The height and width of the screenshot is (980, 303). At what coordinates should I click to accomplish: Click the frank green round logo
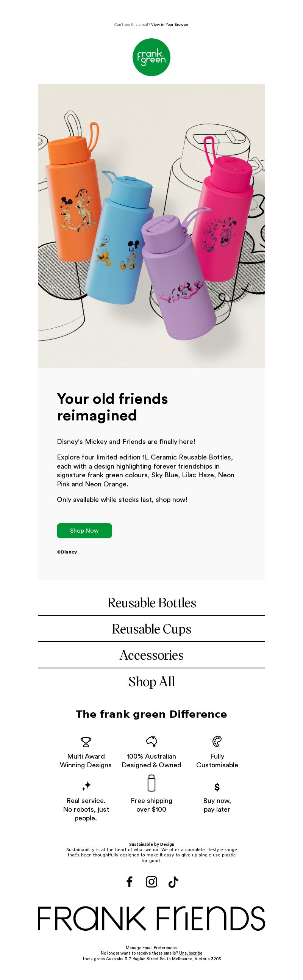(151, 57)
